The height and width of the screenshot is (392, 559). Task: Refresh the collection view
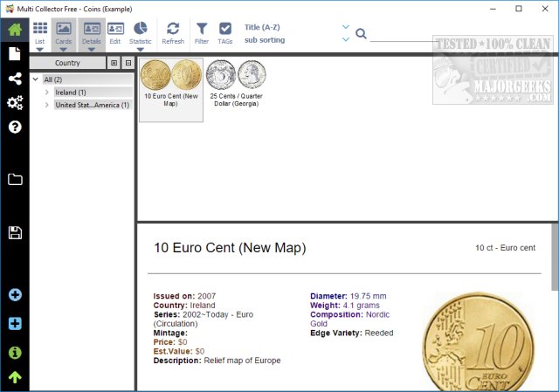tap(173, 33)
